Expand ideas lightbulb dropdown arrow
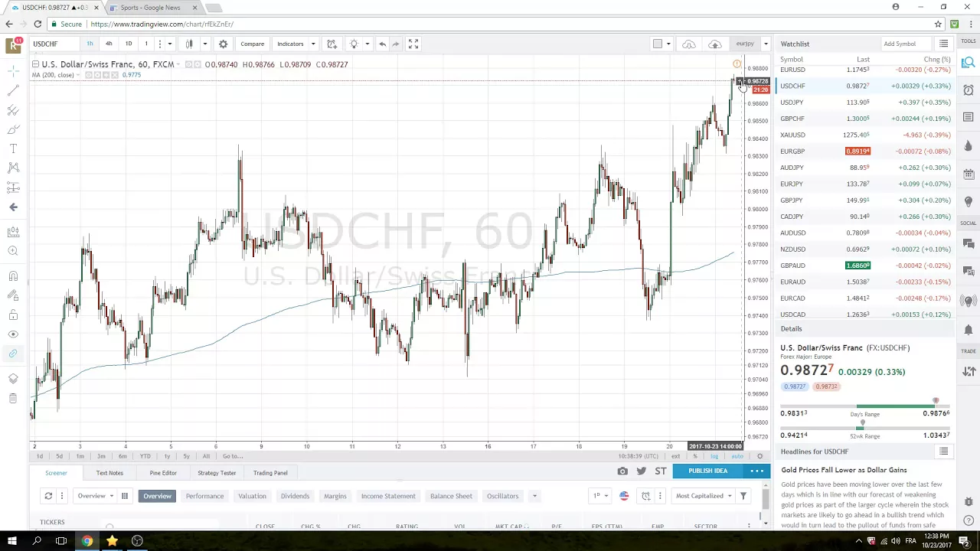The image size is (980, 551). [367, 44]
